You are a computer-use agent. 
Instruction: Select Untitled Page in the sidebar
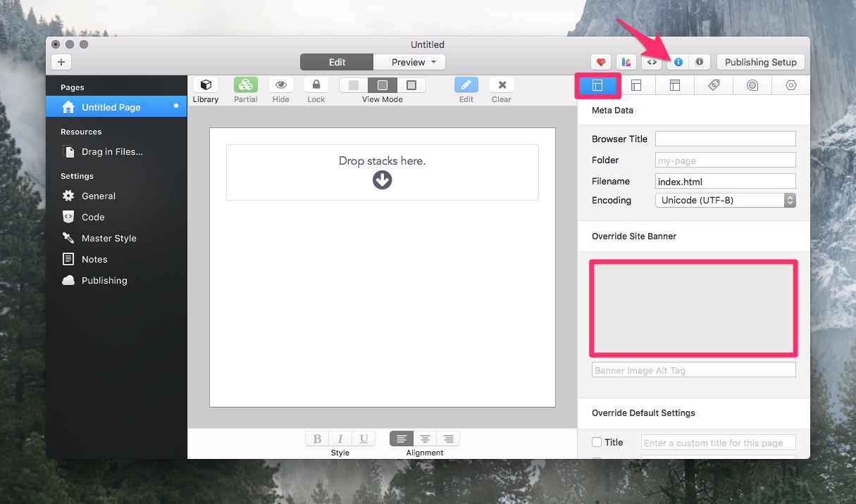[x=116, y=107]
